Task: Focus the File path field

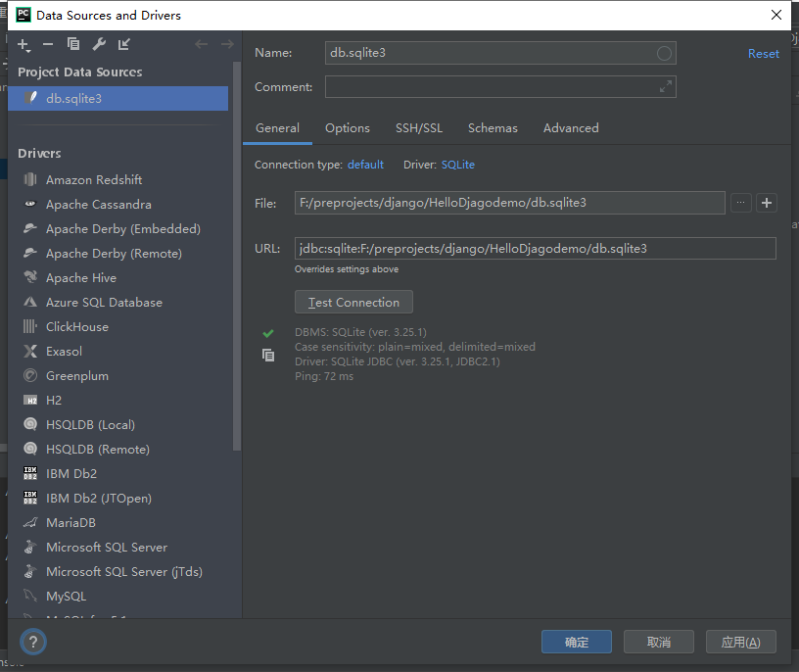Action: click(x=509, y=203)
